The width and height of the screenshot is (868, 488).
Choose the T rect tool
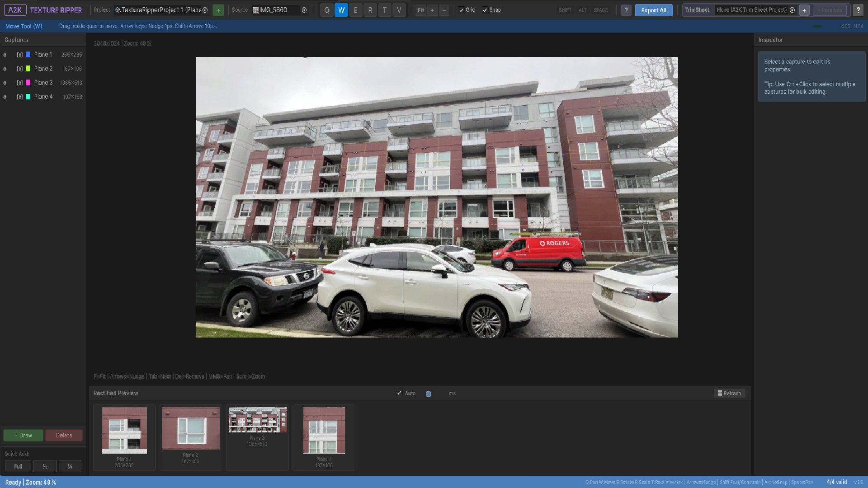click(x=385, y=10)
